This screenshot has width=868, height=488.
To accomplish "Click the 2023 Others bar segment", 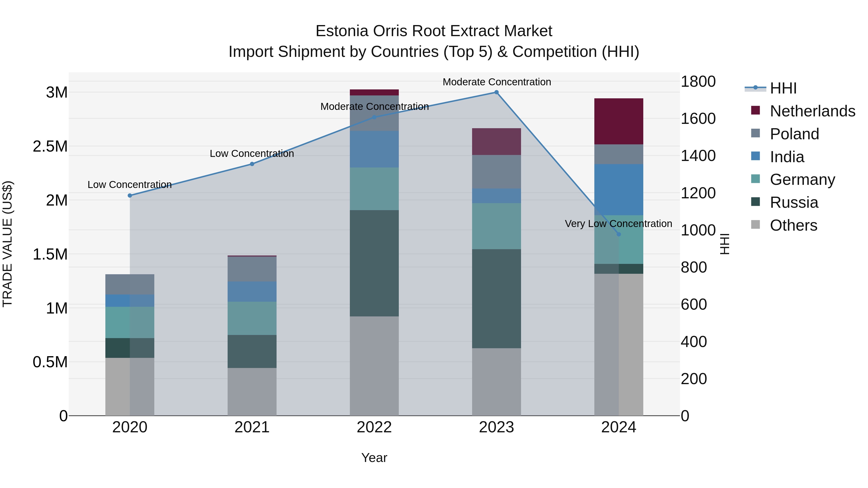I will pos(496,382).
